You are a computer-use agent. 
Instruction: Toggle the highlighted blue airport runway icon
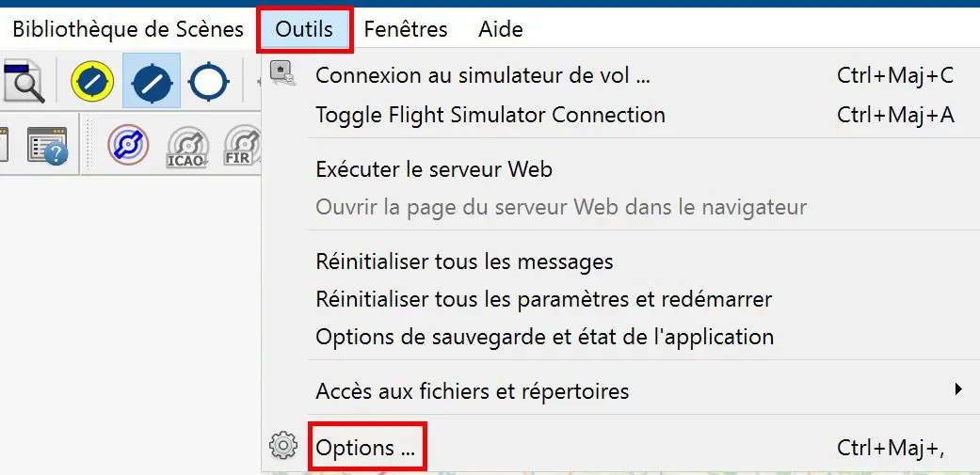tap(152, 82)
